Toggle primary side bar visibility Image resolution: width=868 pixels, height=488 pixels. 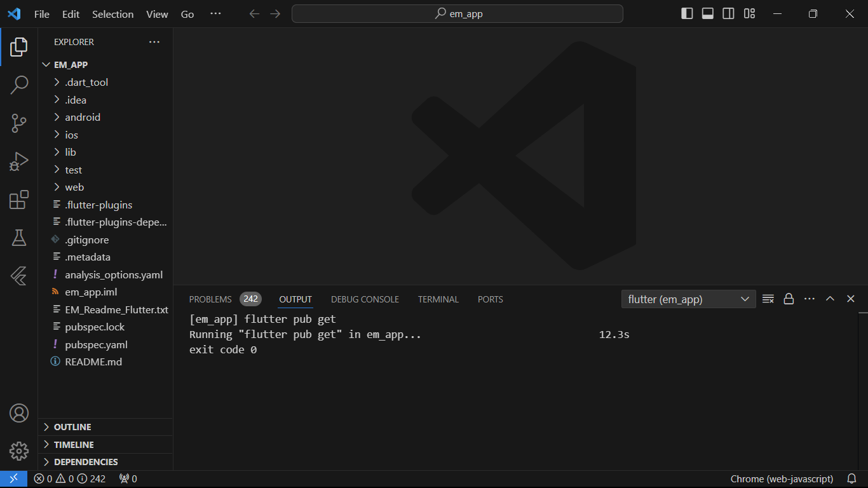(687, 13)
